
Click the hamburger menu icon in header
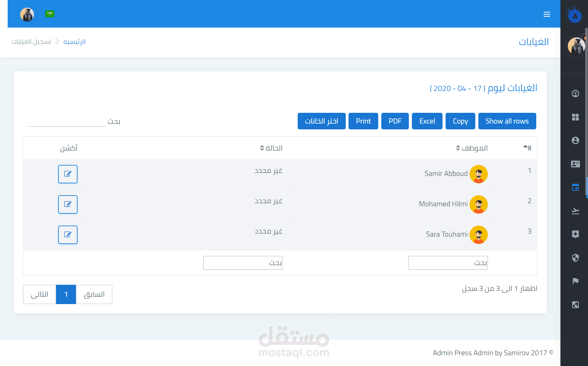(x=547, y=14)
